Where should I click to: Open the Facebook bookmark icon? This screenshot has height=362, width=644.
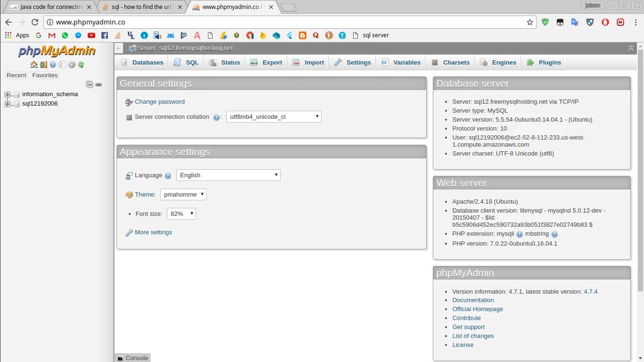coord(105,35)
